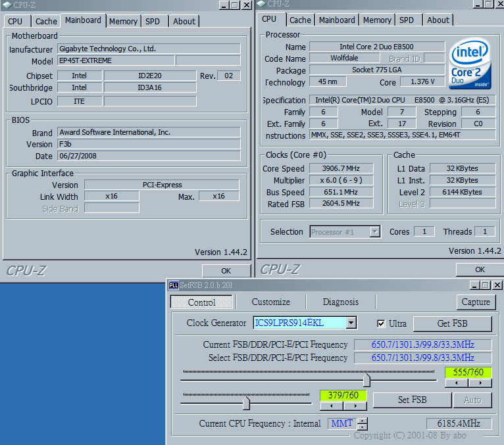Click the MMT field in SetFSB
Image resolution: width=504 pixels, height=445 pixels.
(x=342, y=423)
